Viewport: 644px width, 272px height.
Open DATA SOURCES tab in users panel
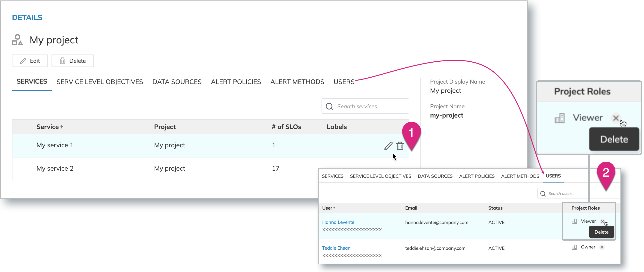[x=435, y=176]
